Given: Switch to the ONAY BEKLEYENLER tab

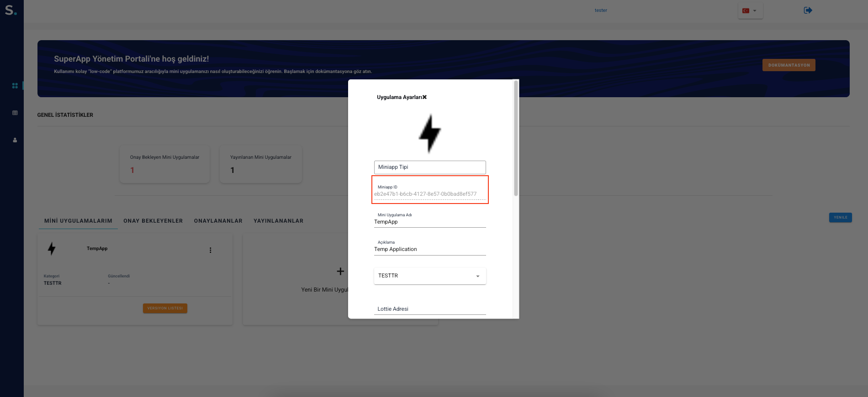Looking at the screenshot, I should [153, 221].
